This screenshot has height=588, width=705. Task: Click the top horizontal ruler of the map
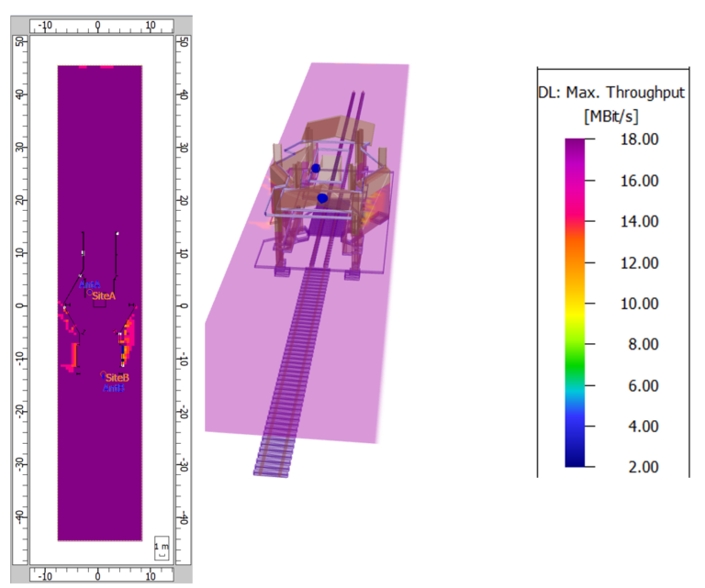click(99, 26)
